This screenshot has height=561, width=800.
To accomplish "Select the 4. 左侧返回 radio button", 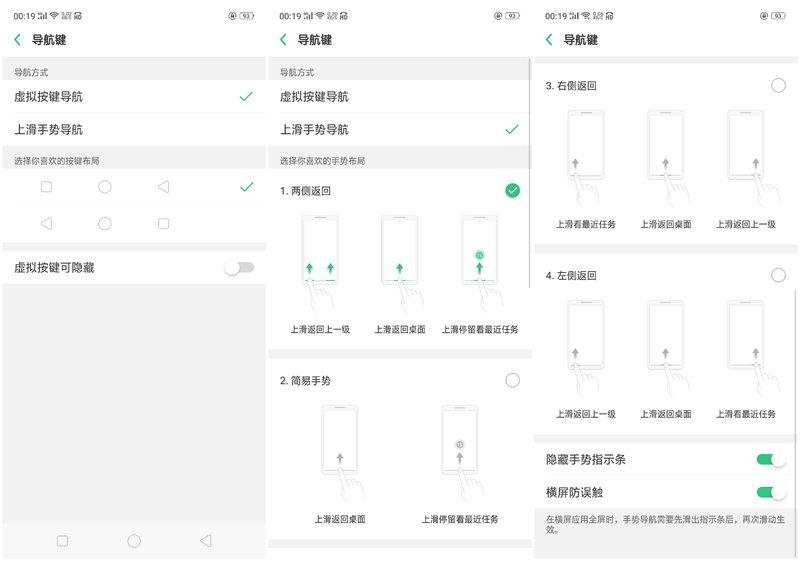I will [x=778, y=275].
